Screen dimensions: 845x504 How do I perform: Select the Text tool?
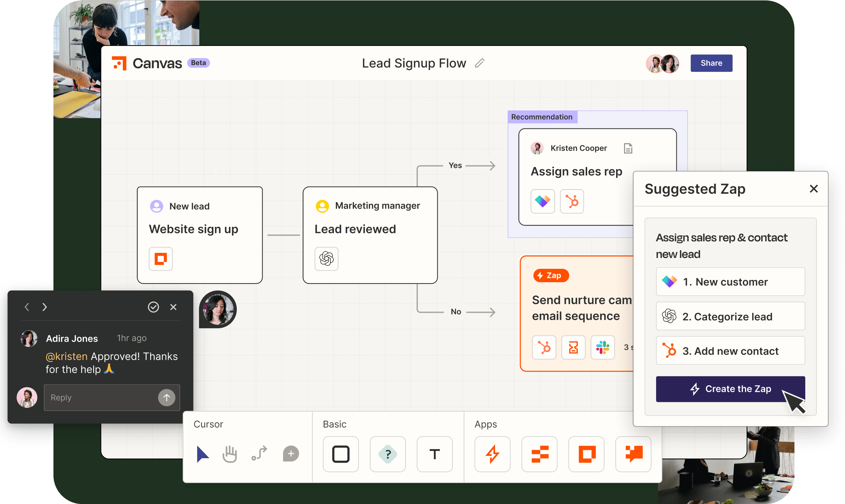(434, 454)
